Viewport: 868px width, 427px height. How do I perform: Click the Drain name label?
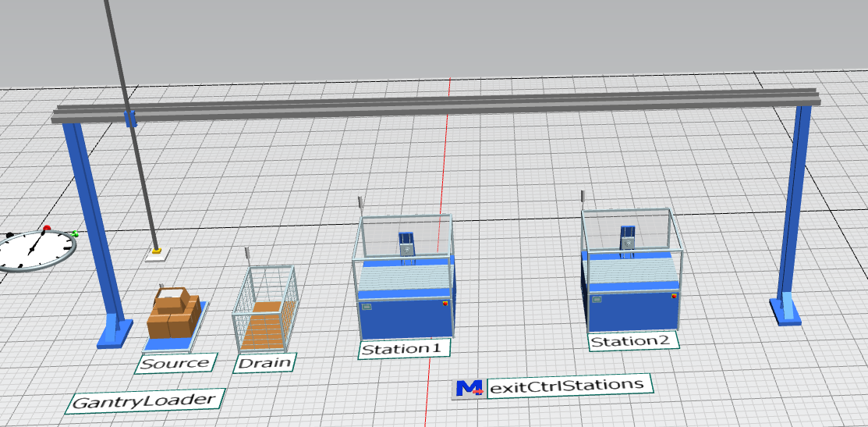(265, 362)
